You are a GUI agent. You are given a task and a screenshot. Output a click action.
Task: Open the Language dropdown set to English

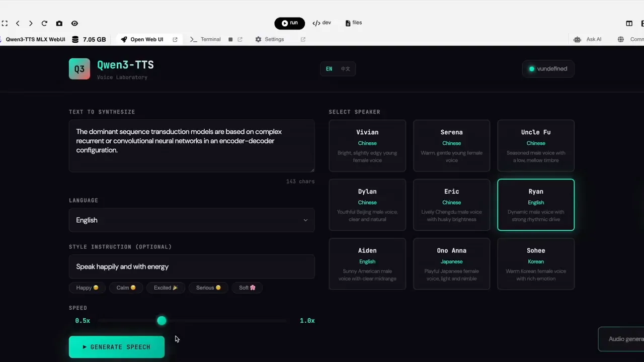(x=192, y=220)
